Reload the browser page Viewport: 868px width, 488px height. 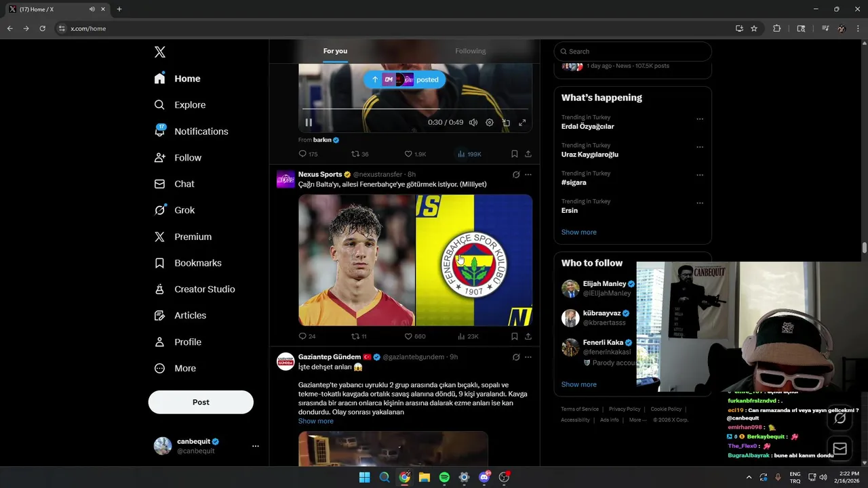pos(42,28)
